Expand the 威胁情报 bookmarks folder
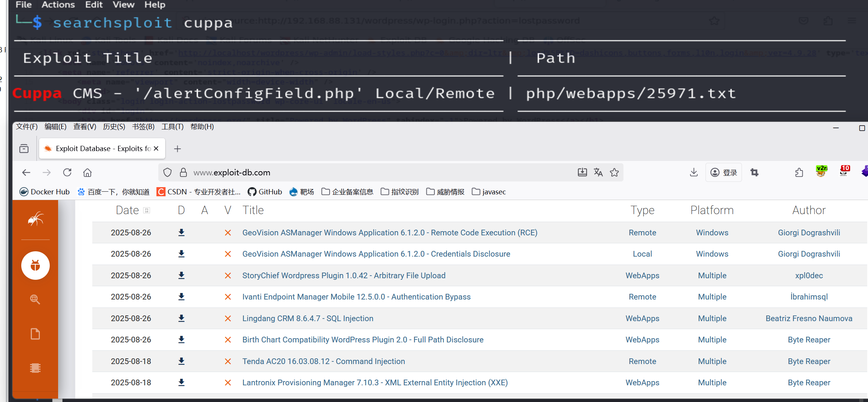The height and width of the screenshot is (402, 868). point(445,192)
